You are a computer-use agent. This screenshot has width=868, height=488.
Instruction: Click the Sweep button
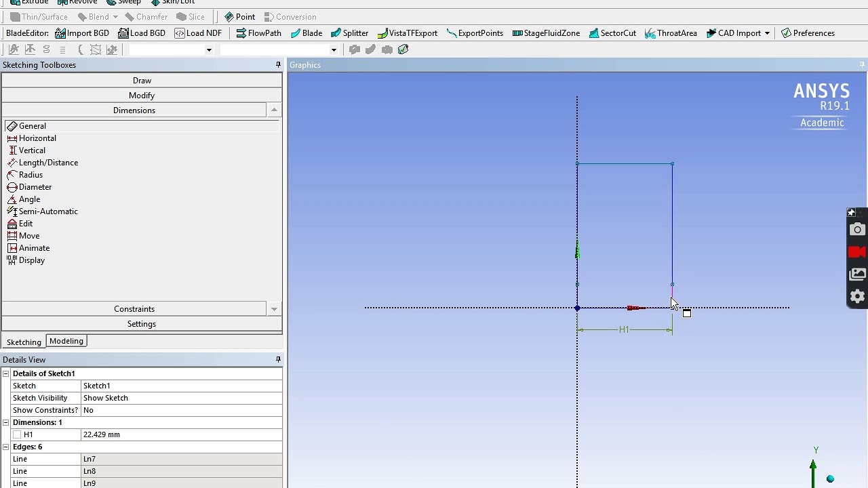coord(123,2)
